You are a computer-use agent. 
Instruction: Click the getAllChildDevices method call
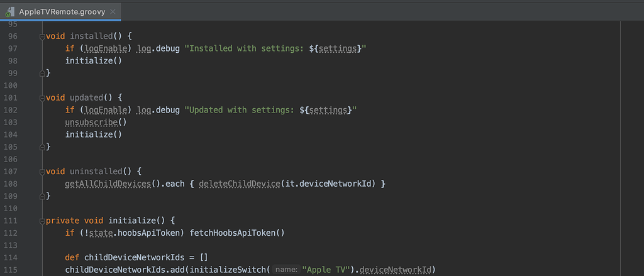click(x=108, y=184)
